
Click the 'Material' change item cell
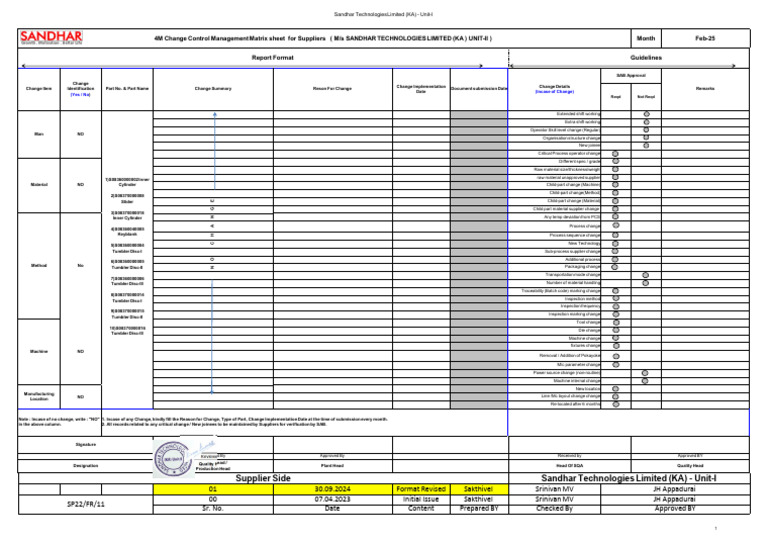[39, 185]
